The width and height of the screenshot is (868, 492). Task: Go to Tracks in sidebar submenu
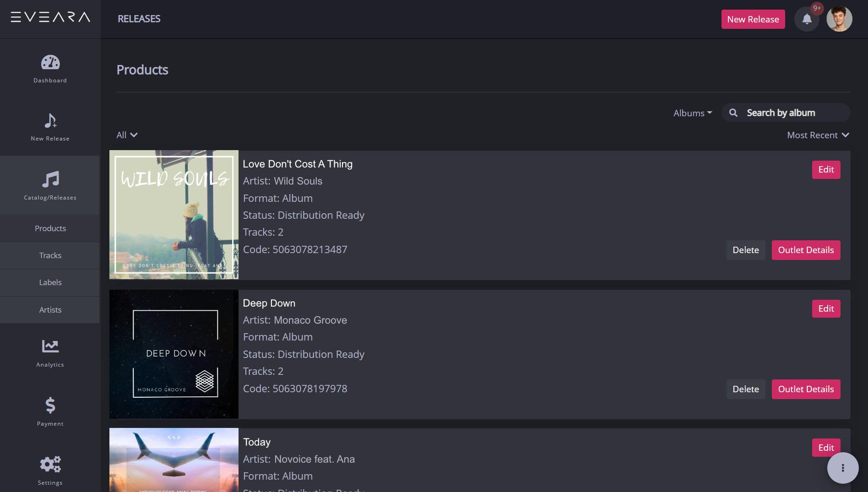pyautogui.click(x=50, y=255)
